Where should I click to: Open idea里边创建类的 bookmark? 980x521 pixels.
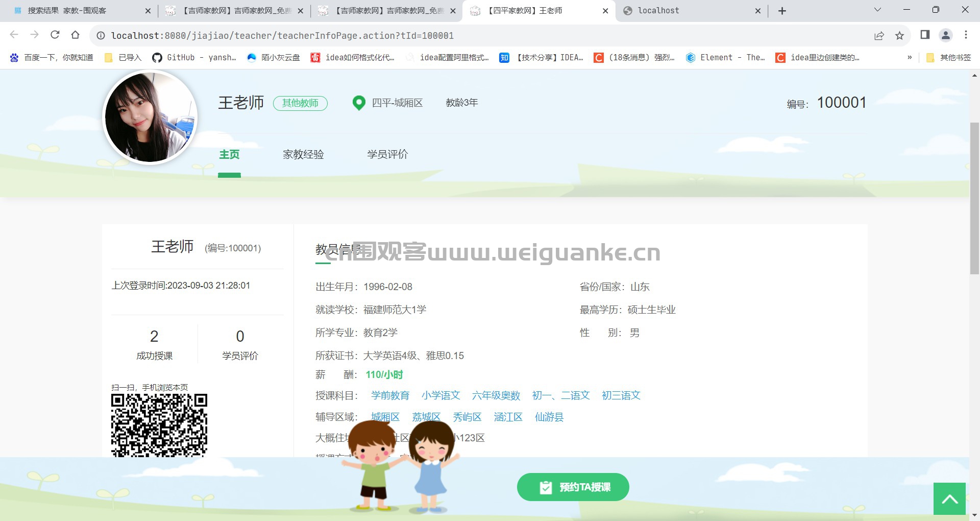pos(817,57)
